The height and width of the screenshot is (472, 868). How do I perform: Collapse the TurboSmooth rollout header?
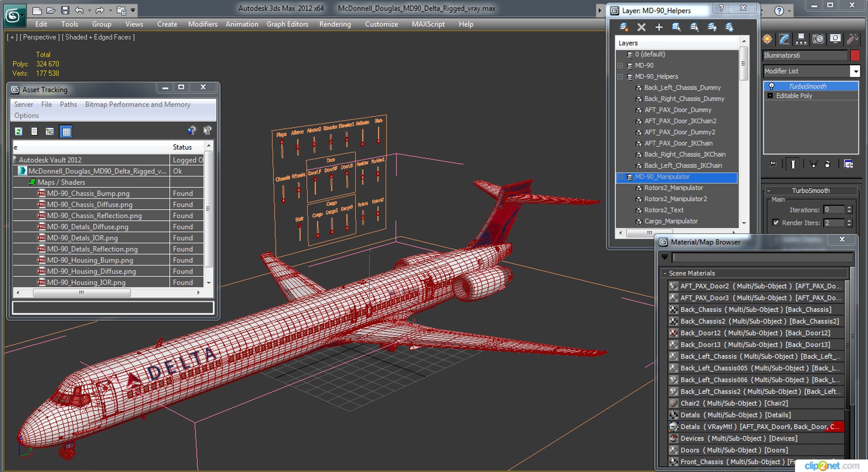click(x=811, y=190)
